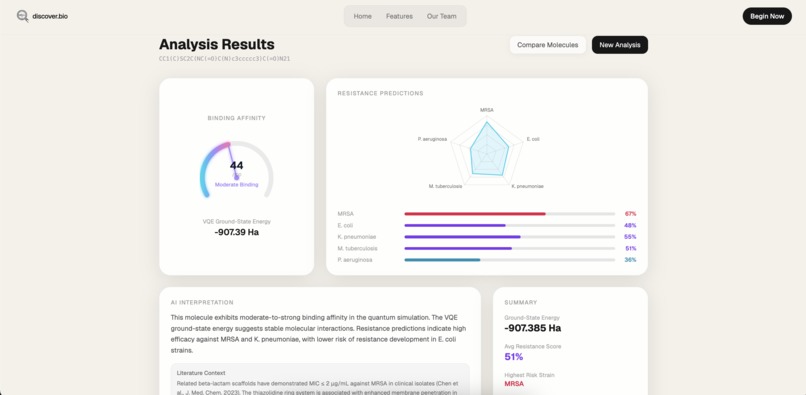Click the 36% P. aeruginosa percentage
Screen dimensions: 806x395
[x=630, y=260]
